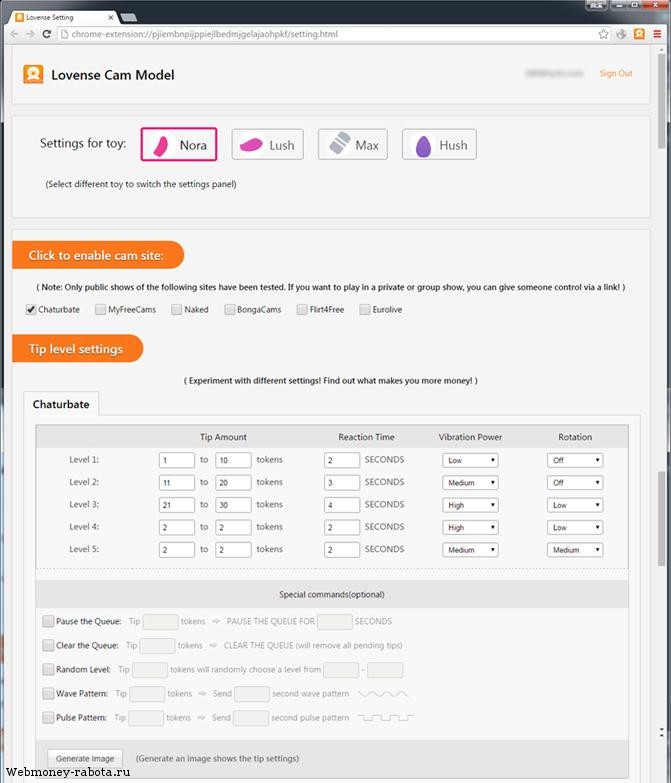Enable the Wave Pattern command

pos(48,693)
